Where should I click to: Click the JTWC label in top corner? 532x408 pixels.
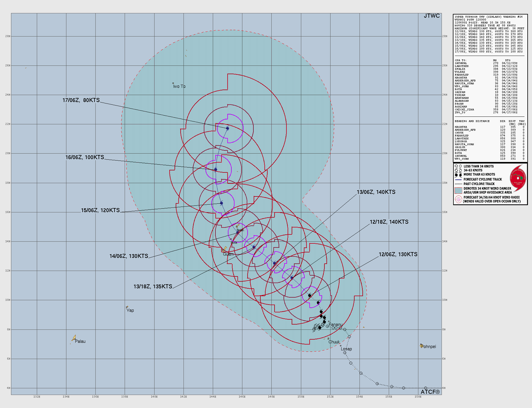(x=432, y=16)
